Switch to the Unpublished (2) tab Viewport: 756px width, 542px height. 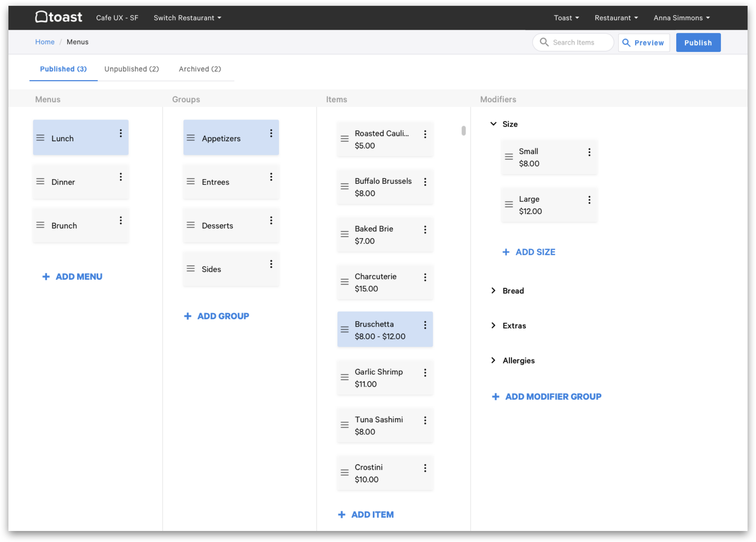pos(132,69)
